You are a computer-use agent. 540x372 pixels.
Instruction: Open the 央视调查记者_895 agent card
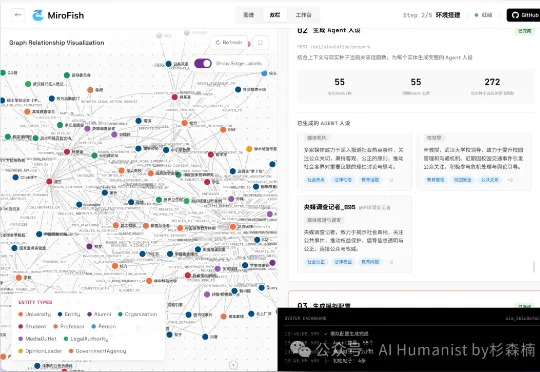(354, 234)
